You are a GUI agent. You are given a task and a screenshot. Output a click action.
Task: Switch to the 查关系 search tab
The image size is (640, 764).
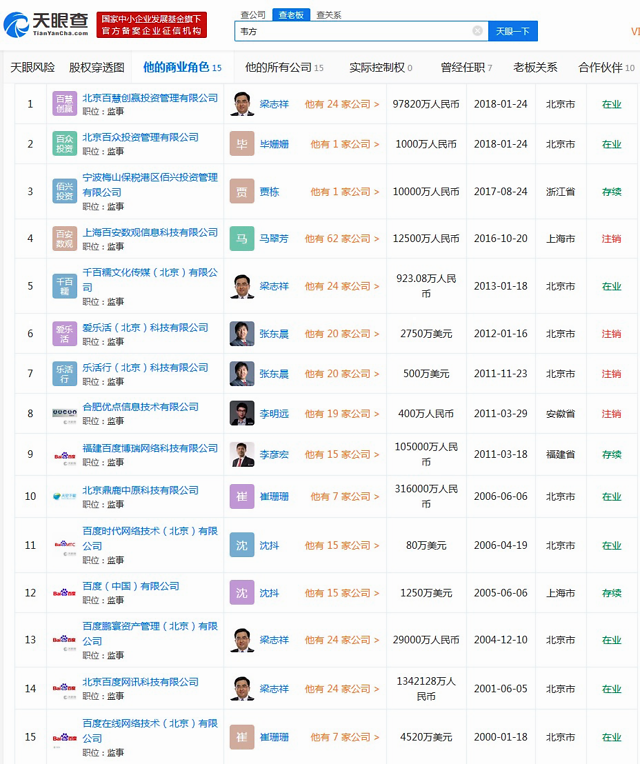[328, 15]
